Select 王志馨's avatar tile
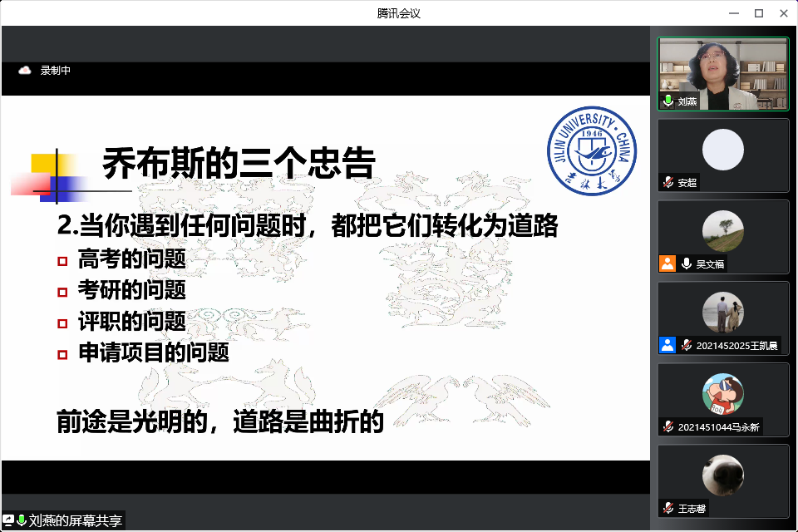The height and width of the screenshot is (532, 798). click(x=722, y=475)
